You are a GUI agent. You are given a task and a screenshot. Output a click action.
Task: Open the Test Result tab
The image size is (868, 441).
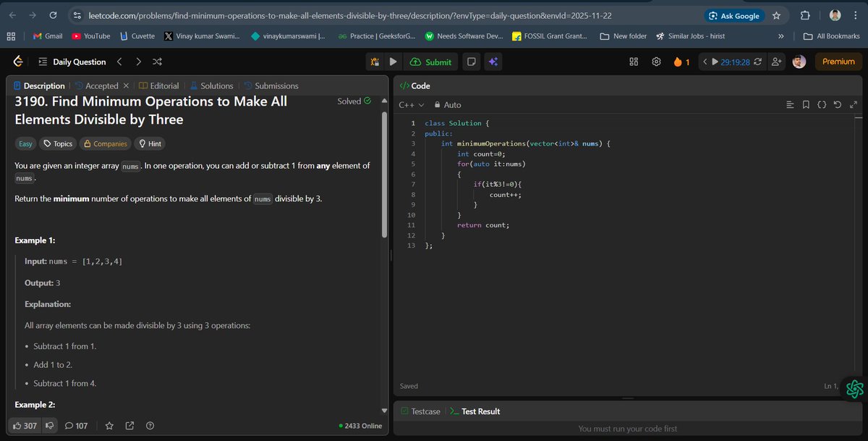(475, 411)
